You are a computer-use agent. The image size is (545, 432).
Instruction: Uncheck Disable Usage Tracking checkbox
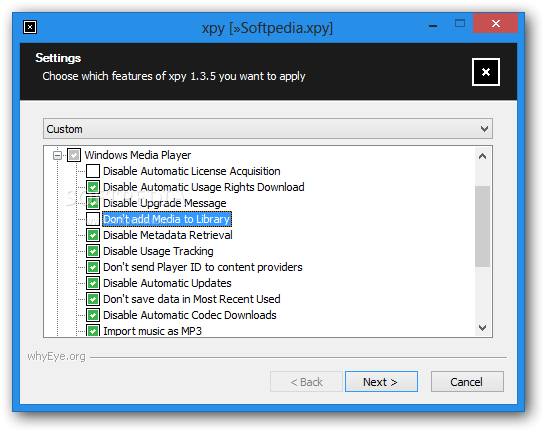[x=93, y=251]
